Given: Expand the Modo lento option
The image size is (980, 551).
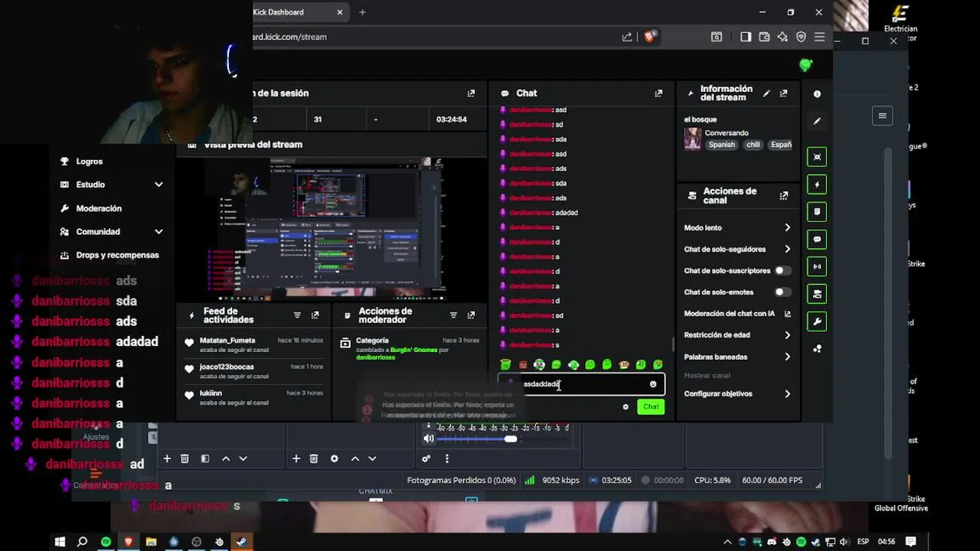Looking at the screenshot, I should point(787,228).
